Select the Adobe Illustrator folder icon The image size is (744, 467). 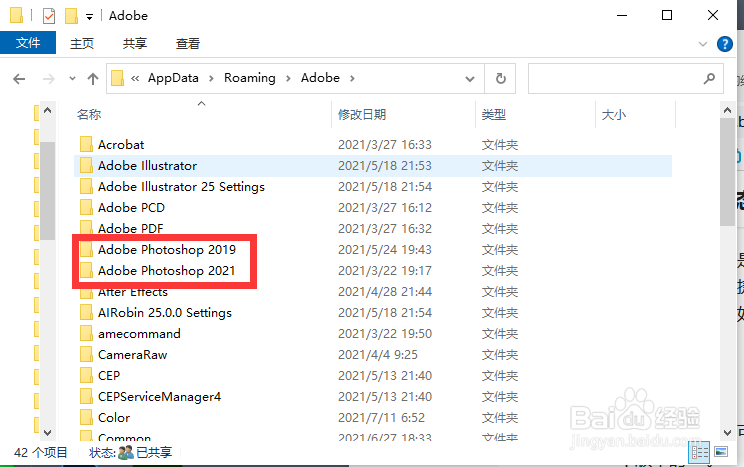coord(86,165)
